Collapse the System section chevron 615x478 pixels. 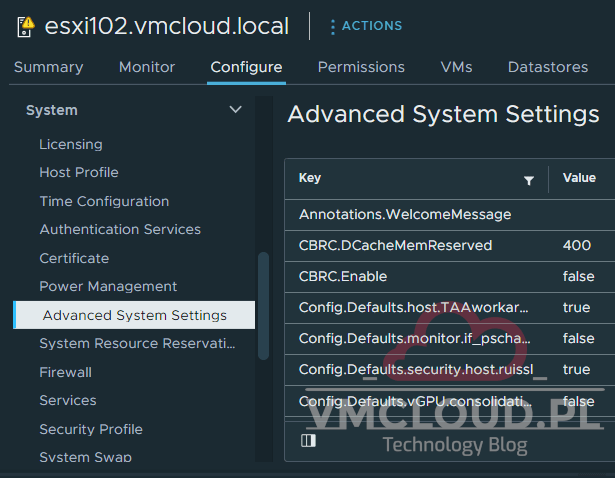235,110
